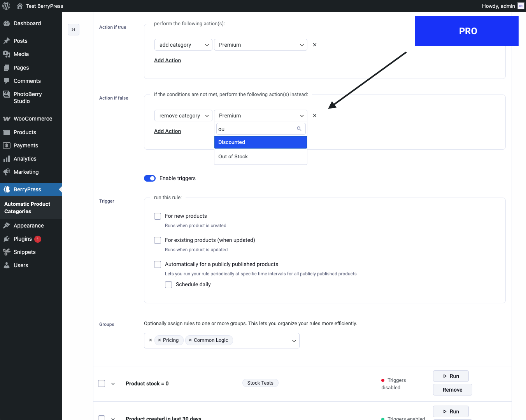The width and height of the screenshot is (526, 420).
Task: Click the Appearance brush icon
Action: [7, 226]
